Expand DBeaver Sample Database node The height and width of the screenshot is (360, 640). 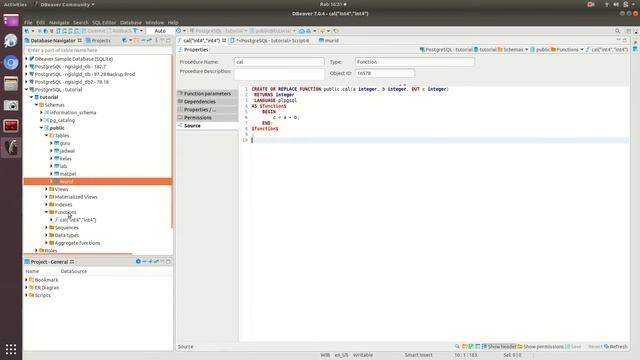click(x=27, y=59)
